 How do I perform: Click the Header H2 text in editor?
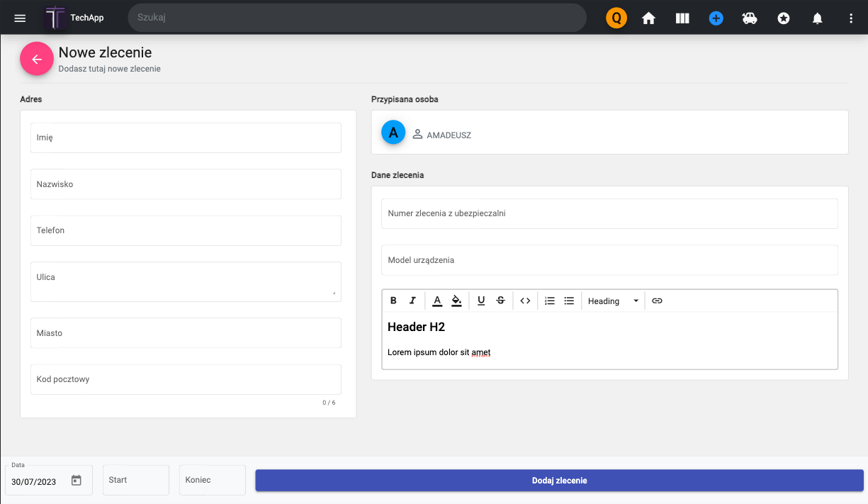tap(416, 327)
